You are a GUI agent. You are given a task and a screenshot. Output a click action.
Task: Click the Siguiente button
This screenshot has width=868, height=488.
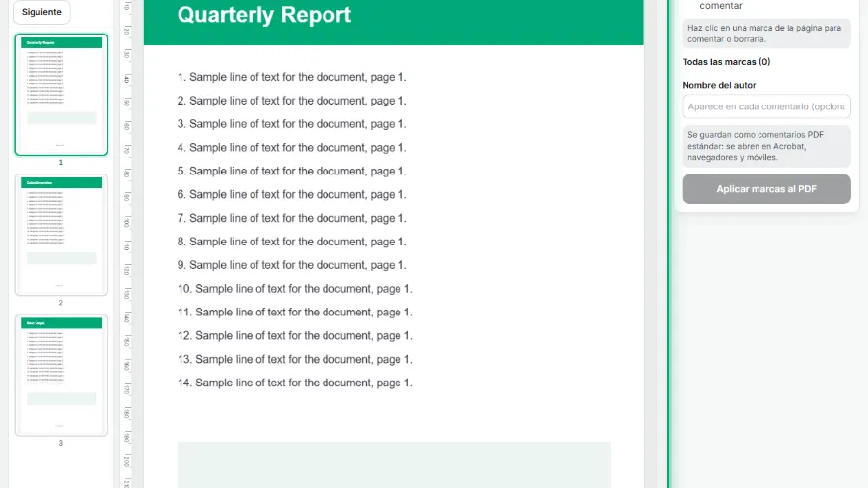41,12
